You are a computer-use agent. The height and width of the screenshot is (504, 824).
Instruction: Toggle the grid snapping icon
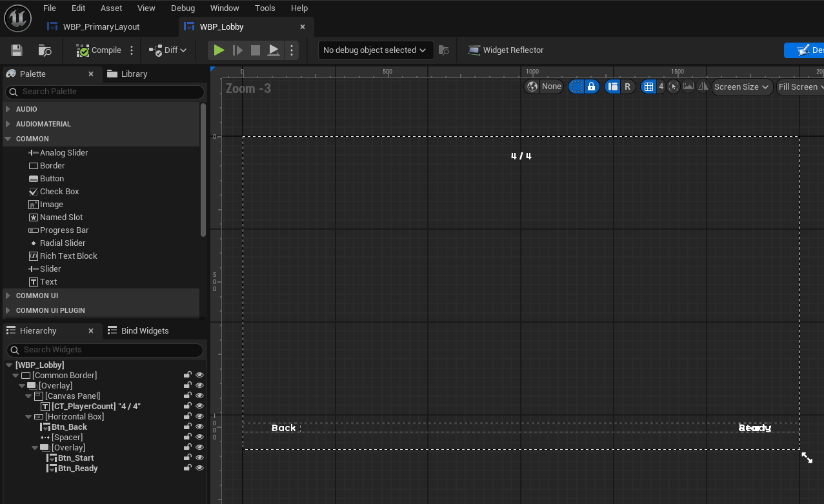[x=648, y=86]
